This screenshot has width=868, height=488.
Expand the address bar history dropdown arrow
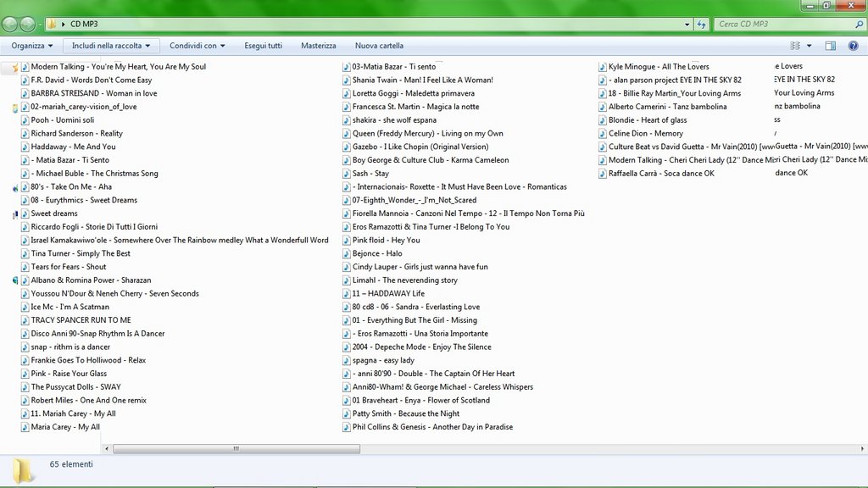(x=687, y=25)
